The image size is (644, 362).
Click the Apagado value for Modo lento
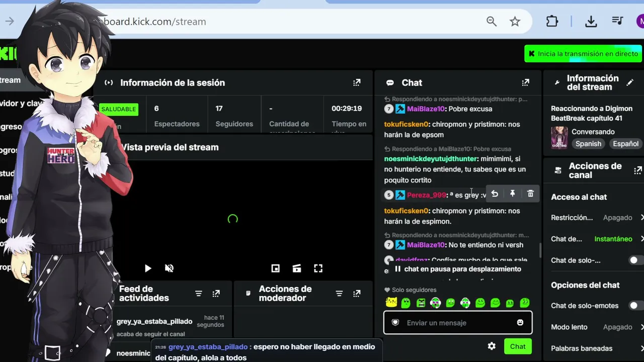(x=617, y=327)
